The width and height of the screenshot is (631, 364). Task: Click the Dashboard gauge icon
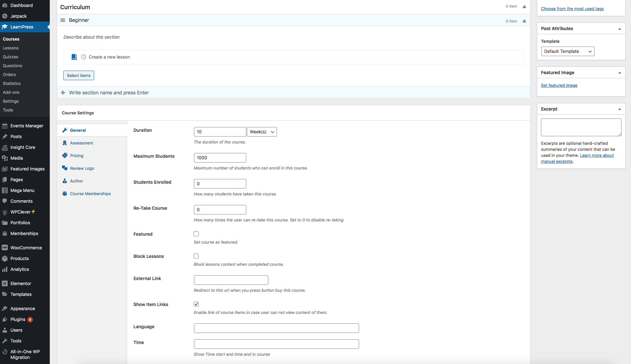5,5
